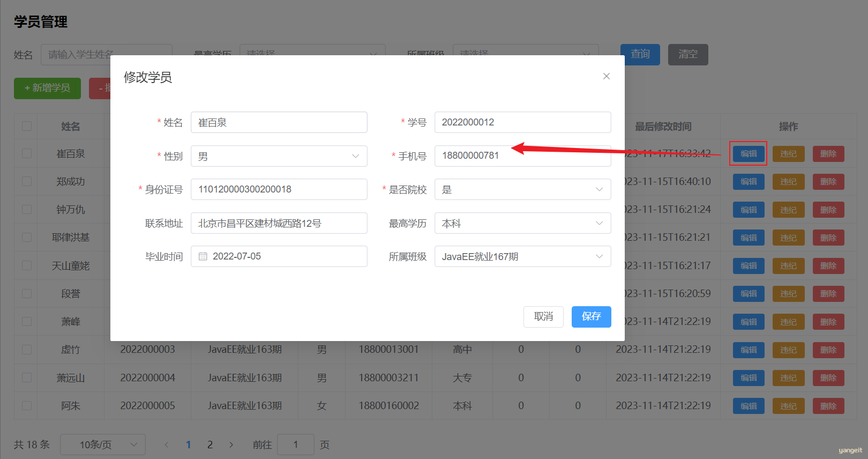868x459 pixels.
Task: Click 违纪 for 崔百泉 row
Action: tap(788, 154)
